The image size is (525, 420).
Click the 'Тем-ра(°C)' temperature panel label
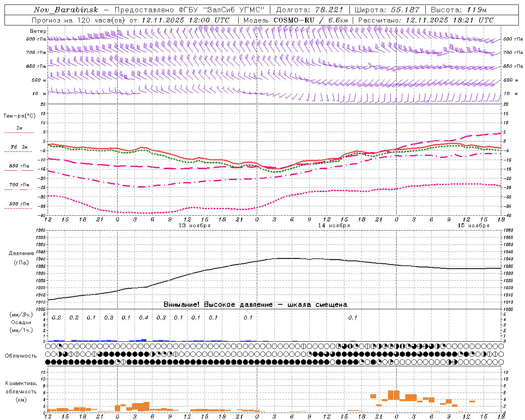[x=19, y=116]
